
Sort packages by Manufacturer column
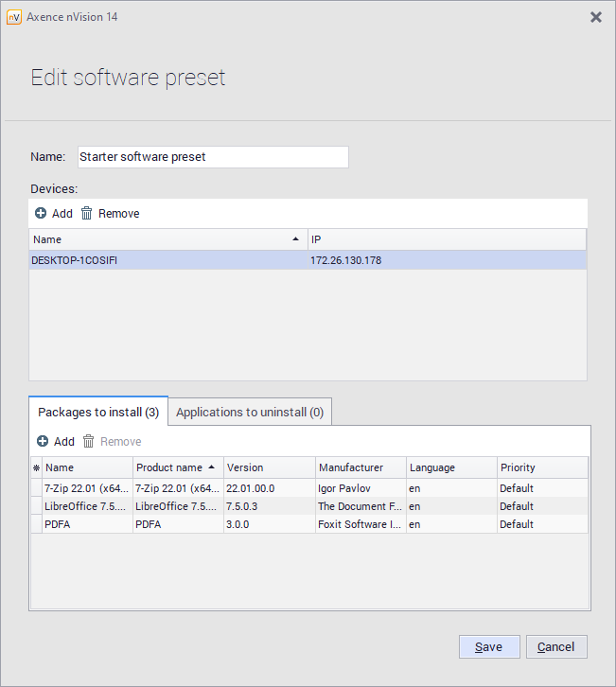pos(360,467)
